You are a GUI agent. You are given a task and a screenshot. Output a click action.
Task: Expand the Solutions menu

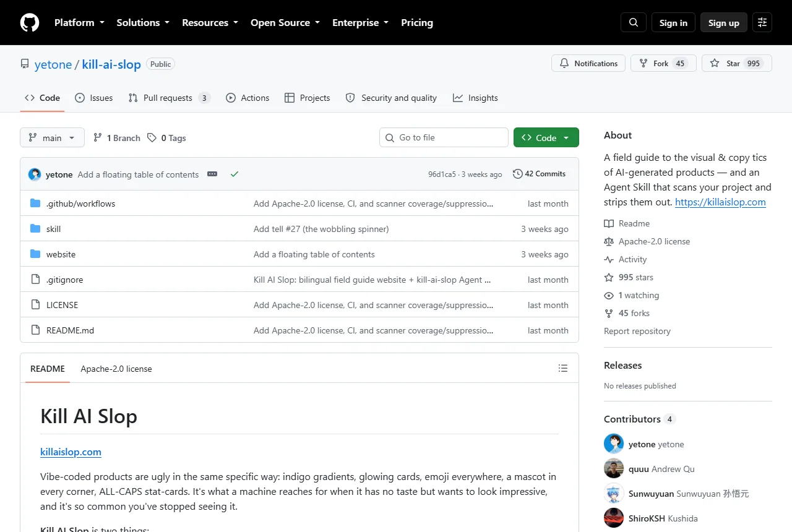pyautogui.click(x=143, y=22)
